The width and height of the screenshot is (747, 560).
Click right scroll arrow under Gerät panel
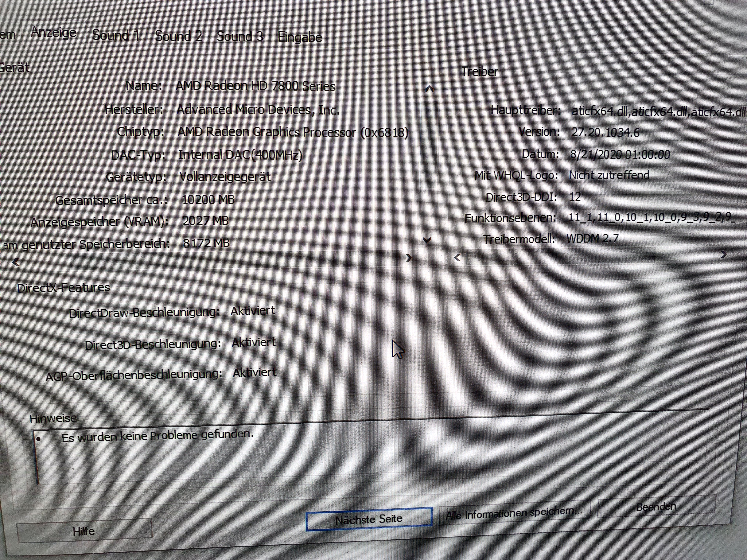click(x=409, y=258)
